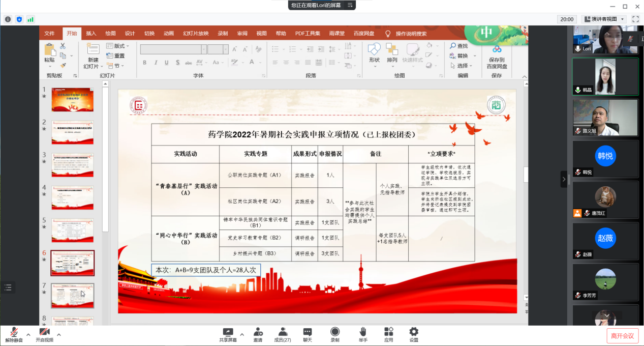The height and width of the screenshot is (346, 644).
Task: Expand video options arrow beside 开启视频
Action: 59,334
